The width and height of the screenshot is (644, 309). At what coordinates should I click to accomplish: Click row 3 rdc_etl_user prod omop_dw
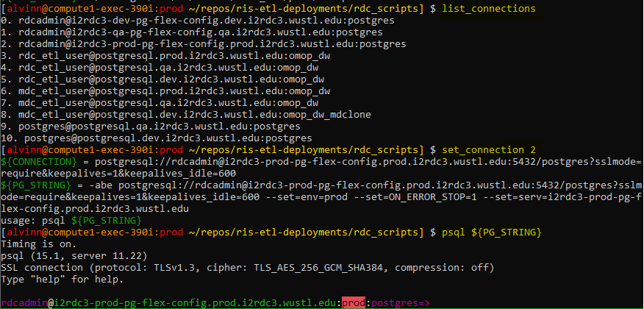(165, 56)
